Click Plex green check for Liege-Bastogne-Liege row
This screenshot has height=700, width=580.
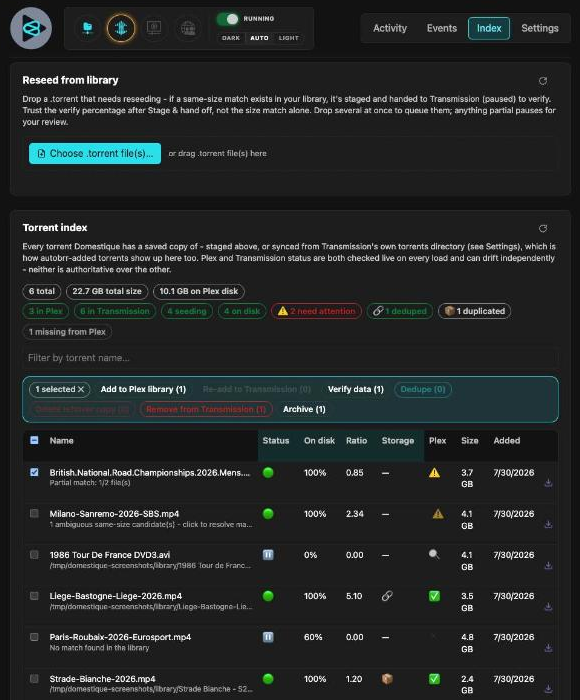click(434, 596)
